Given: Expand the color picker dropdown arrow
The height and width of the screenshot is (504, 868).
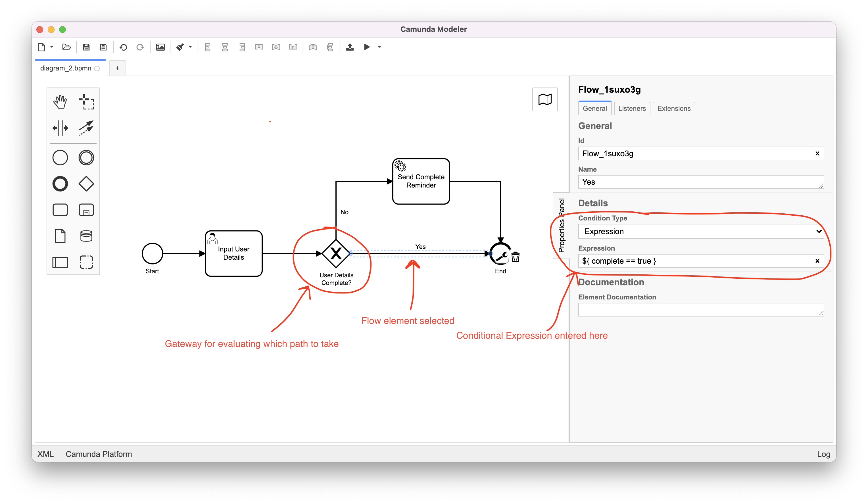Looking at the screenshot, I should coord(190,47).
